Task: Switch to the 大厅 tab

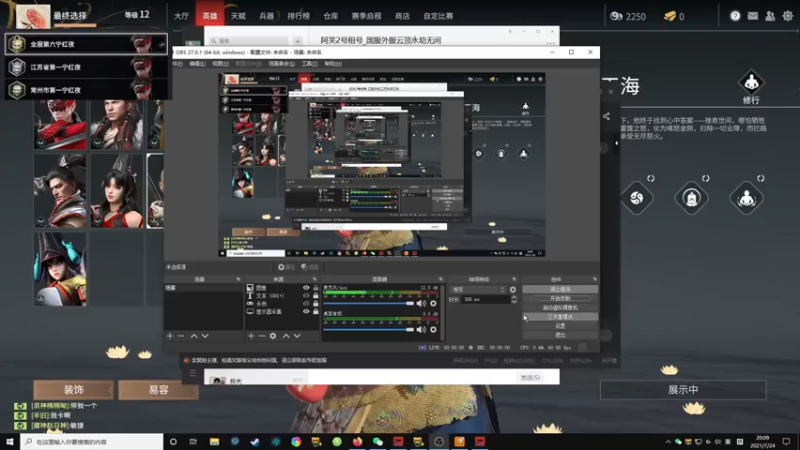Action: coord(181,16)
